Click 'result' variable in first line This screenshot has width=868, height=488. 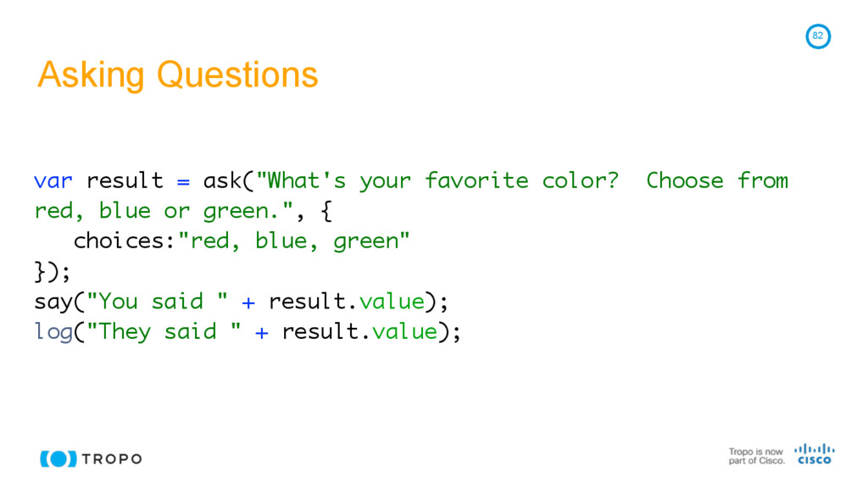point(125,180)
